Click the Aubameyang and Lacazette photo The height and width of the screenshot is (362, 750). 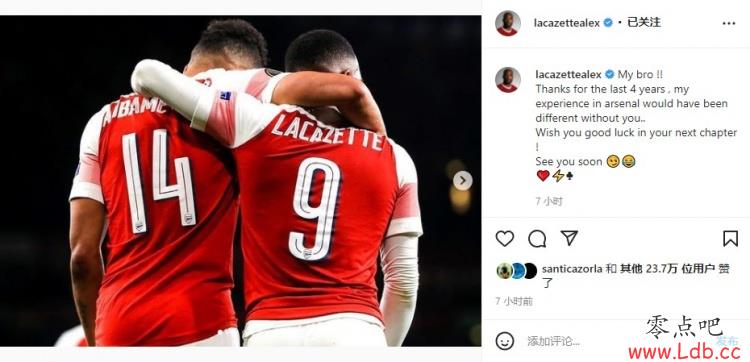241,181
